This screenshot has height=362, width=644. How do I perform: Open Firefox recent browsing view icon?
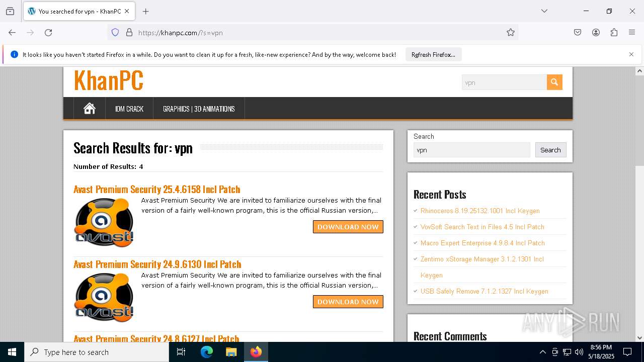(x=10, y=11)
